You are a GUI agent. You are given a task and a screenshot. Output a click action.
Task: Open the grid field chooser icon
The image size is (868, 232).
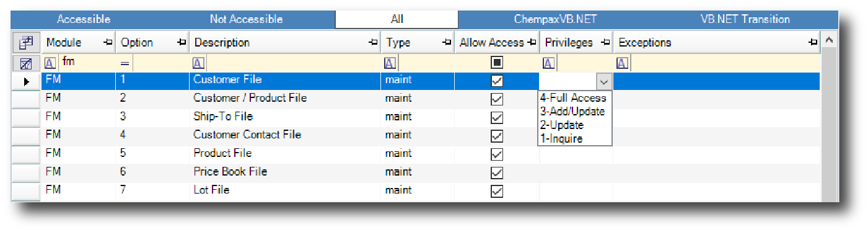tap(26, 42)
